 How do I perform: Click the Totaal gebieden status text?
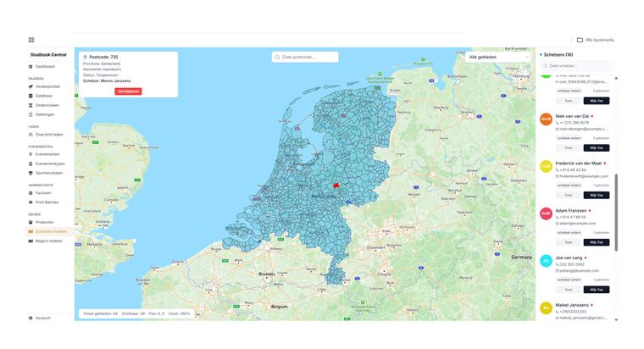tap(100, 313)
